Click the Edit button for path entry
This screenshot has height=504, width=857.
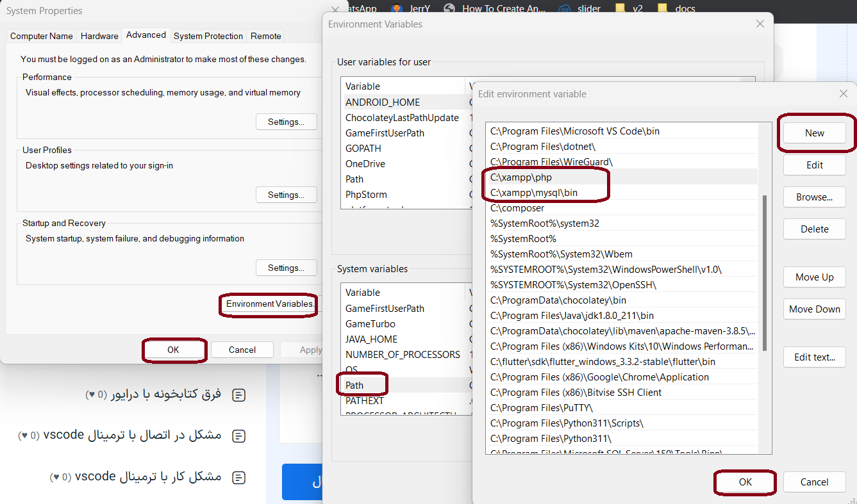click(815, 165)
